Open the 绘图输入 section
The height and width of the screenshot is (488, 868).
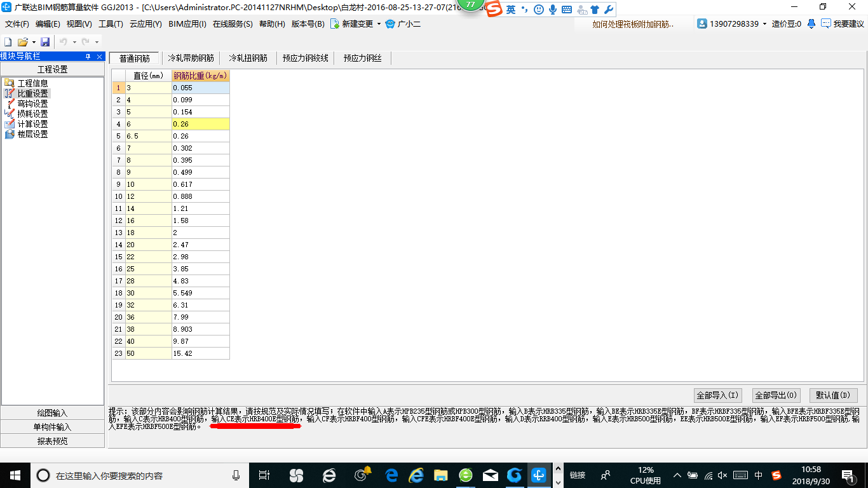(x=52, y=413)
